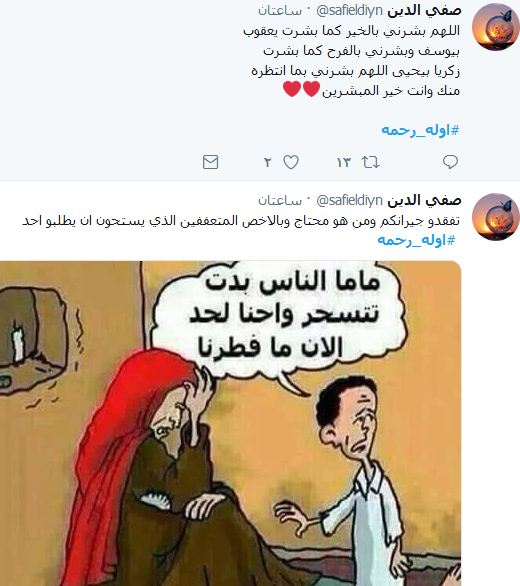
Task: Open hashtag #اوله_رحمه in second tweet
Action: coord(416,240)
